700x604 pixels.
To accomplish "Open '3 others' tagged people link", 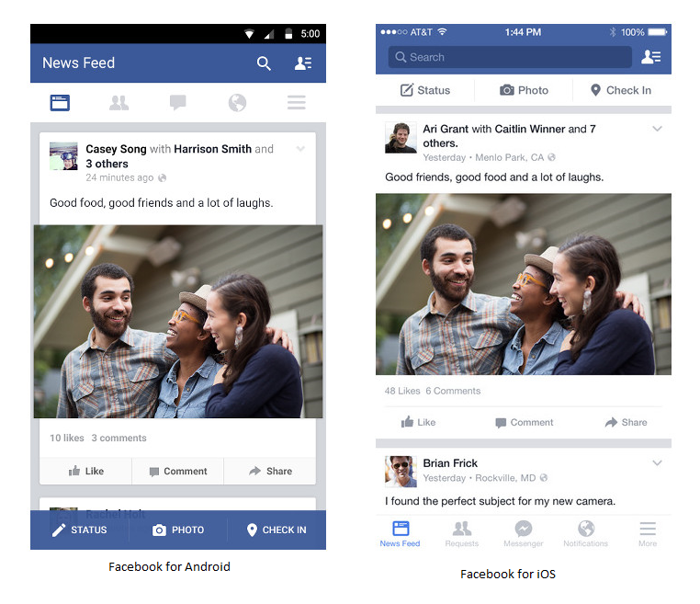I will 107,164.
